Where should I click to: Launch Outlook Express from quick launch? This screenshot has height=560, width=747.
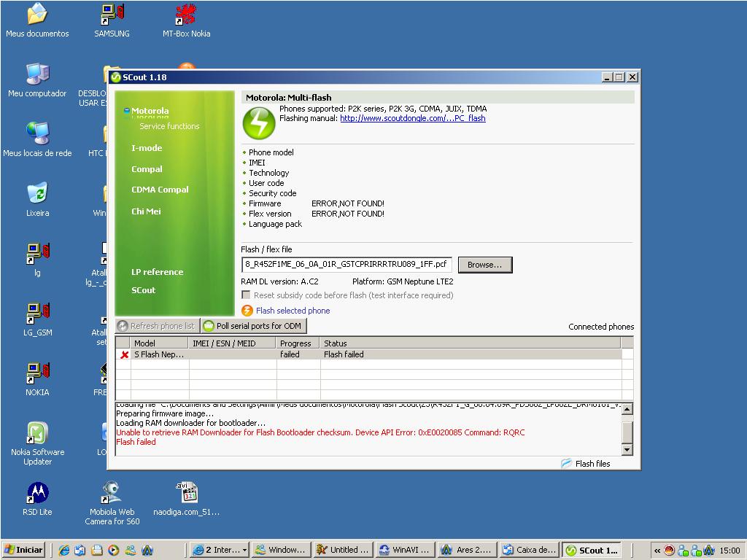point(80,550)
